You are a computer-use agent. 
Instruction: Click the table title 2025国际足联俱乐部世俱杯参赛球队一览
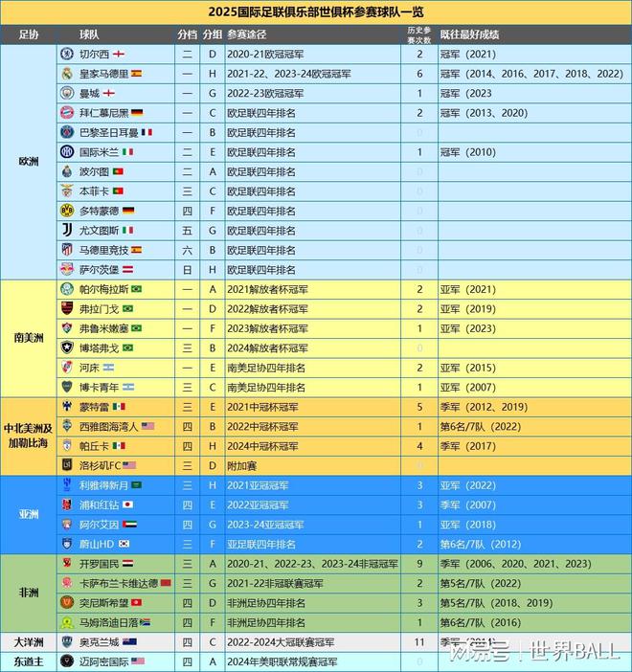click(x=316, y=12)
